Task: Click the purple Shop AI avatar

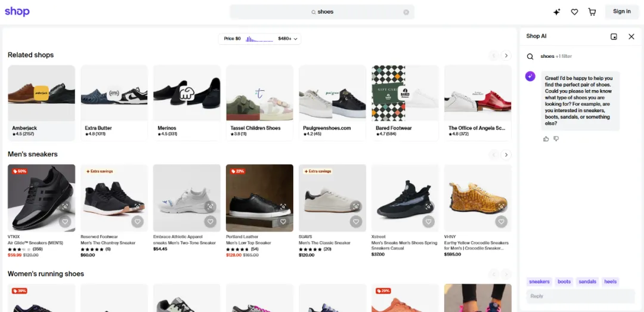Action: pyautogui.click(x=530, y=76)
